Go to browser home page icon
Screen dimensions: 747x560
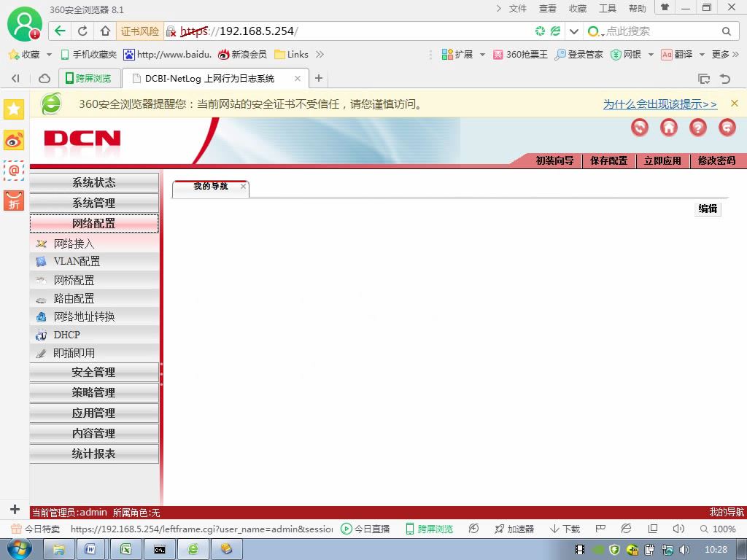pyautogui.click(x=105, y=31)
